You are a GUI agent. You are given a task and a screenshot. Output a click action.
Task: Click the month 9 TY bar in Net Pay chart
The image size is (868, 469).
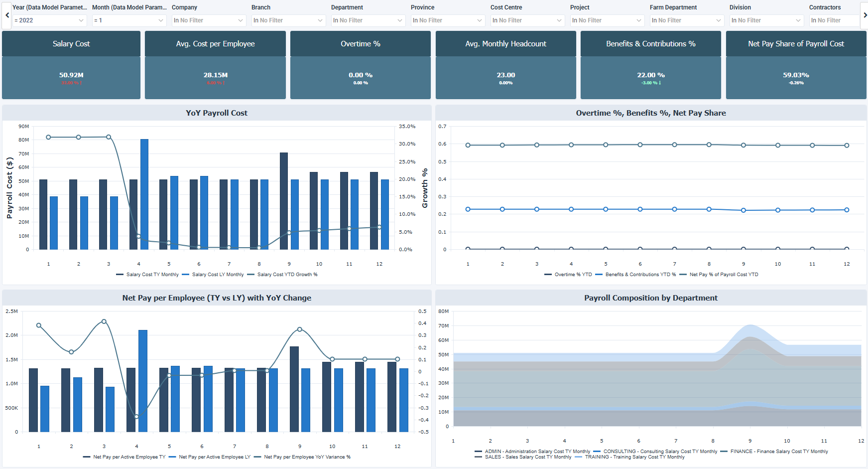point(294,389)
